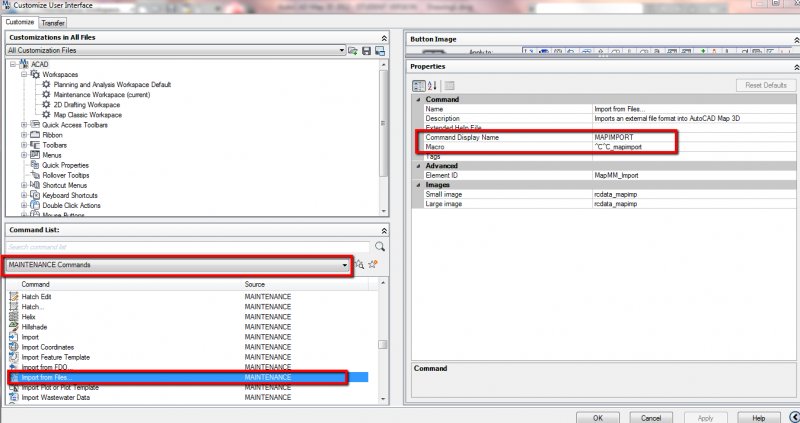
Task: Click the Rollover Tooltips tree icon
Action: point(35,175)
